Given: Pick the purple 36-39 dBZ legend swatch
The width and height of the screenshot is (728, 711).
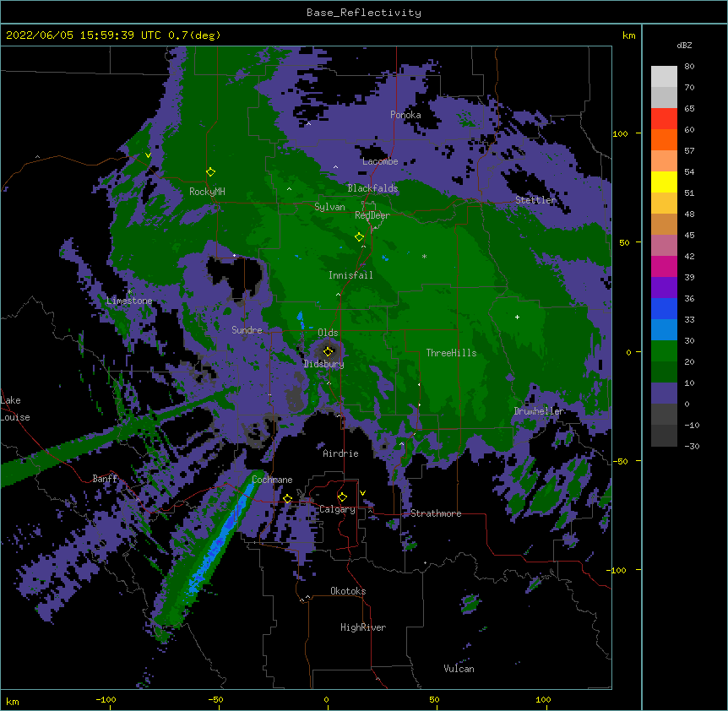Looking at the screenshot, I should coord(664,288).
